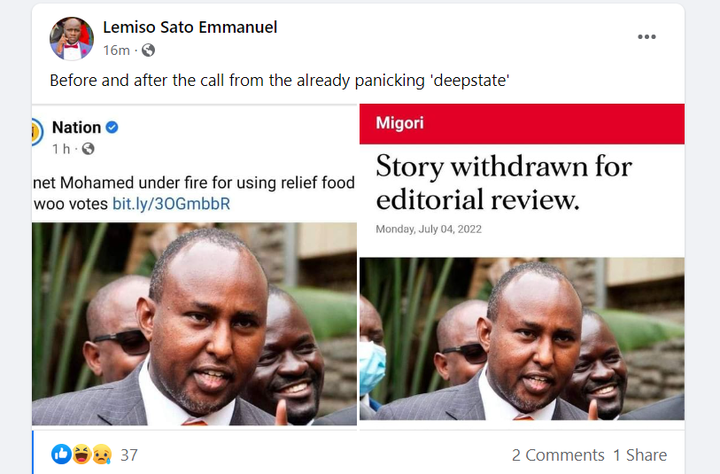720x474 pixels.
Task: Click the red Migori section banner
Action: tap(522, 124)
